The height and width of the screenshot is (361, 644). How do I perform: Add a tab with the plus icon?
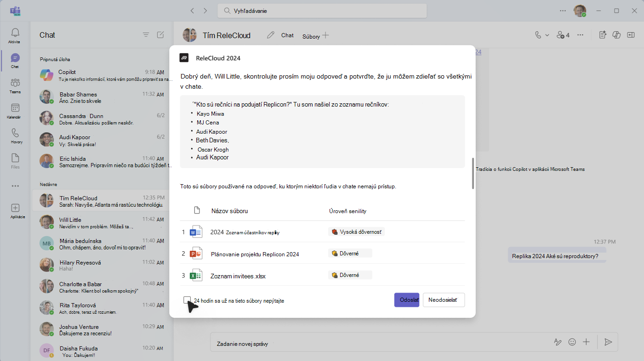(x=325, y=35)
